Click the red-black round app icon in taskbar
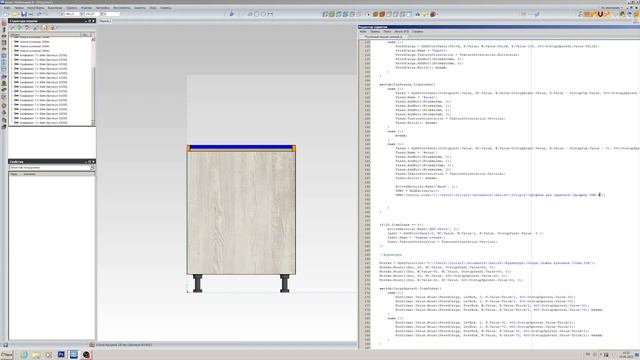The height and width of the screenshot is (360, 640). [86, 355]
